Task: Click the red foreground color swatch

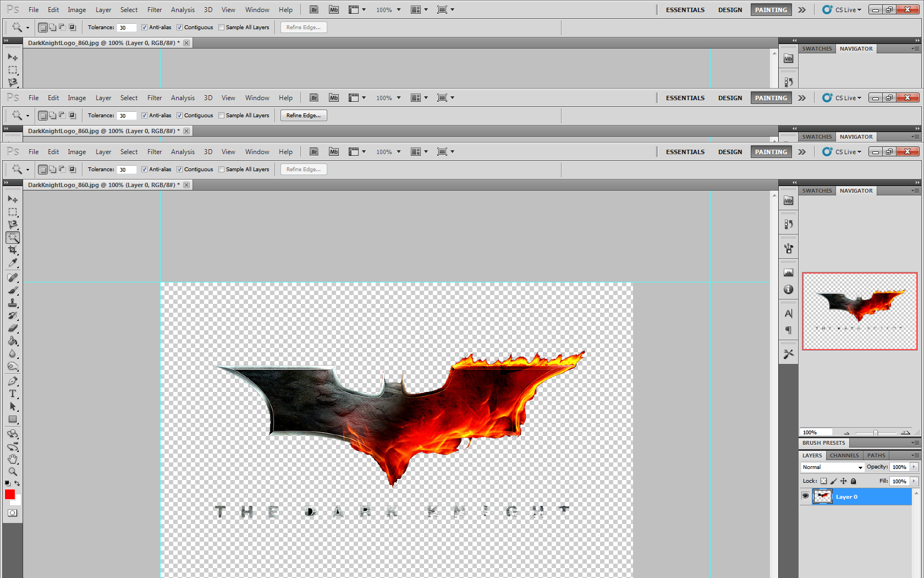Action: coord(10,494)
